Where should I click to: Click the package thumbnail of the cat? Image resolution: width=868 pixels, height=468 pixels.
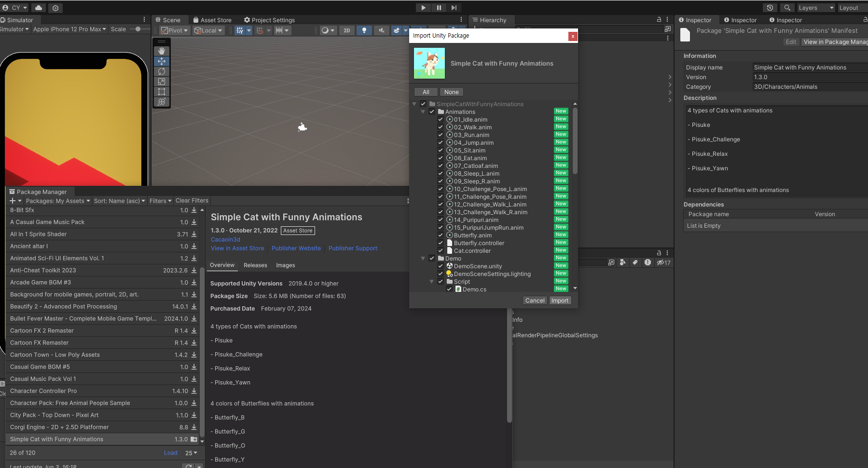coord(429,63)
